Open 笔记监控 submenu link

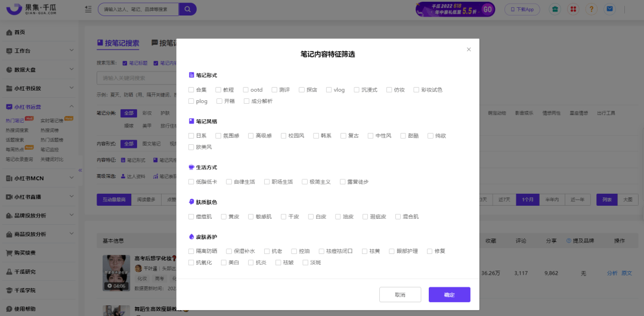[49, 150]
